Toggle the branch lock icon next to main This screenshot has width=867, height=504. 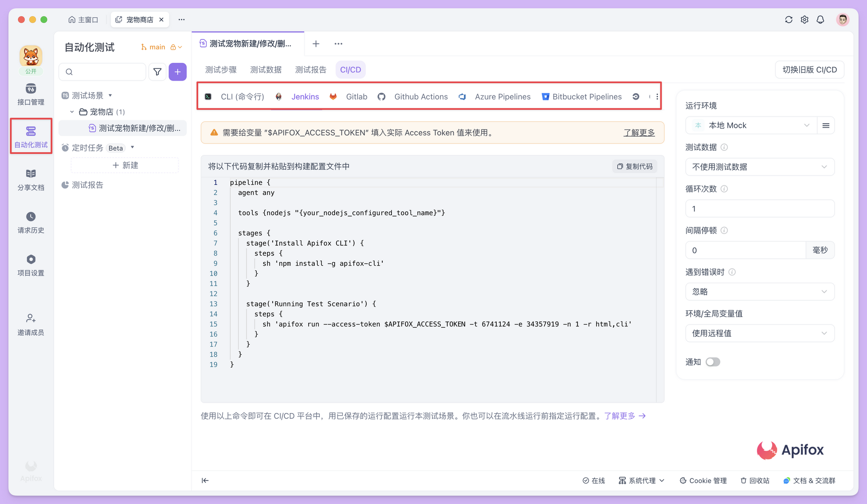(x=173, y=47)
